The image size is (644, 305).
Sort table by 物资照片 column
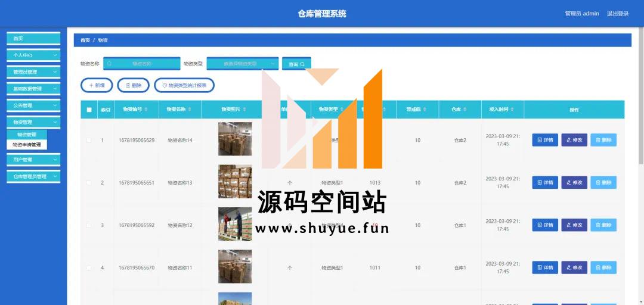click(x=244, y=109)
